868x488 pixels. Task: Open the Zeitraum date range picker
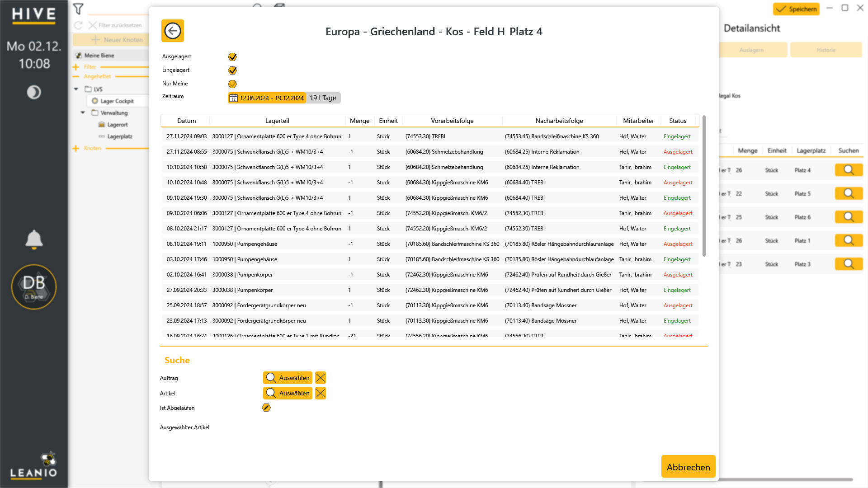click(267, 98)
